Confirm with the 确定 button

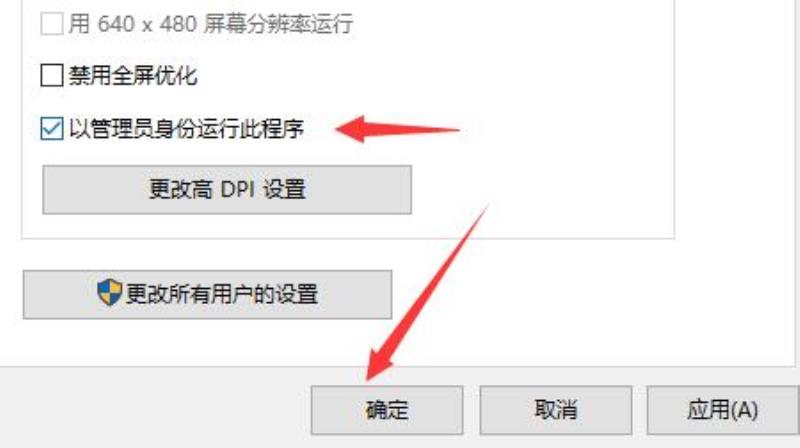(x=387, y=410)
